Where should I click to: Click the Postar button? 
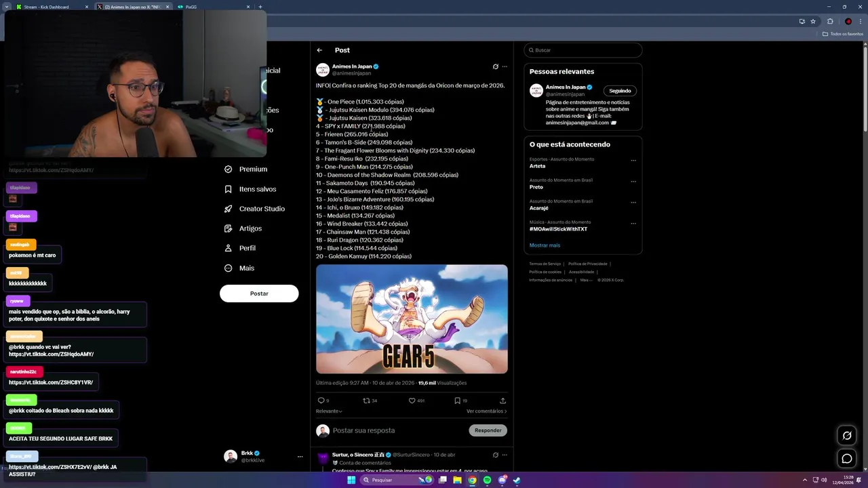coord(259,293)
